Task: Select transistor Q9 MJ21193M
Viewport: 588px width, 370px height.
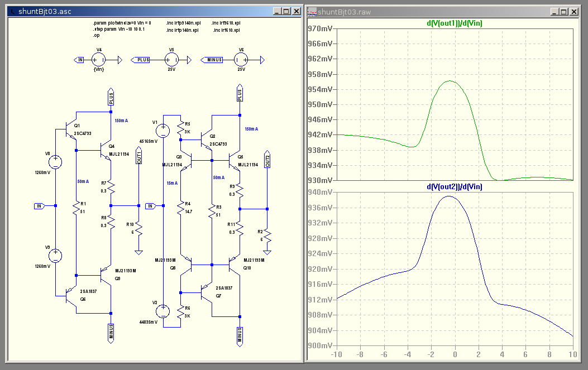Action: pos(106,276)
